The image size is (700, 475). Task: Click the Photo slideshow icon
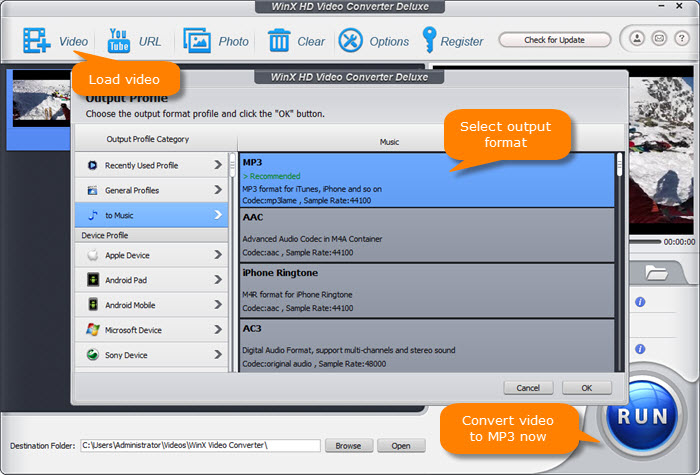(197, 41)
